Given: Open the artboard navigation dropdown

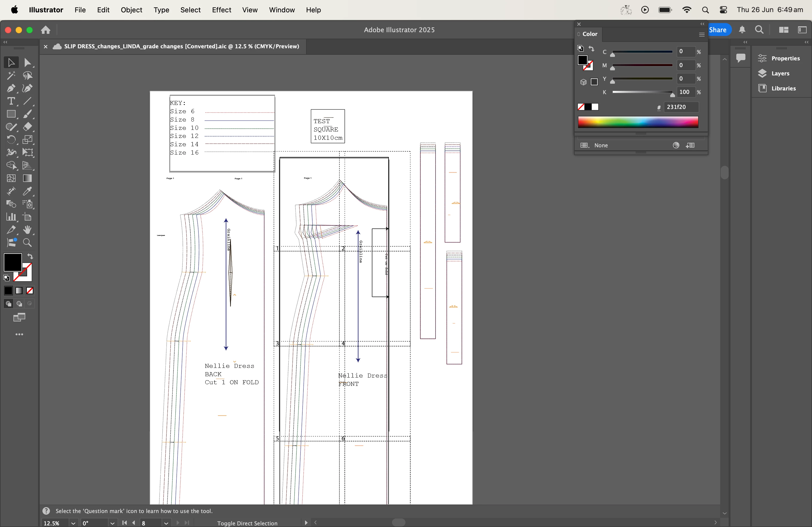Looking at the screenshot, I should click(x=166, y=523).
